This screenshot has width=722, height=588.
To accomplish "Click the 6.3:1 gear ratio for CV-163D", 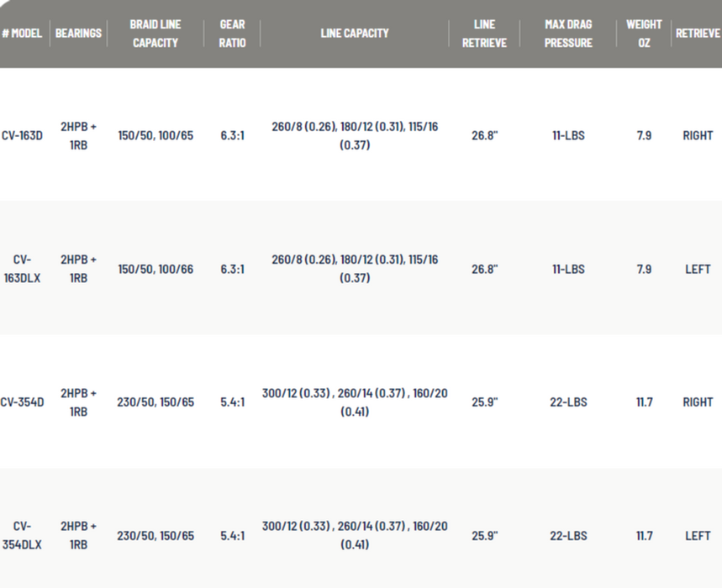I will tap(232, 135).
